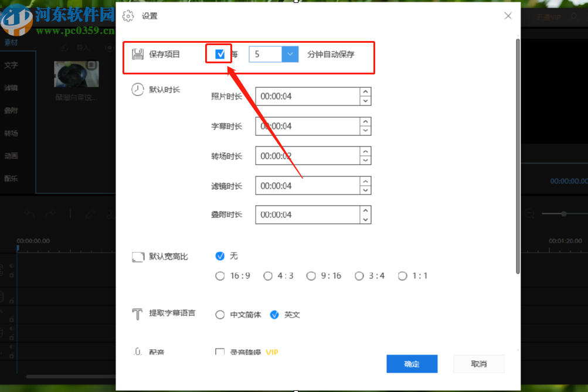This screenshot has height=392, width=588.
Task: Click the filter duration field 滤镜时长
Action: point(308,186)
